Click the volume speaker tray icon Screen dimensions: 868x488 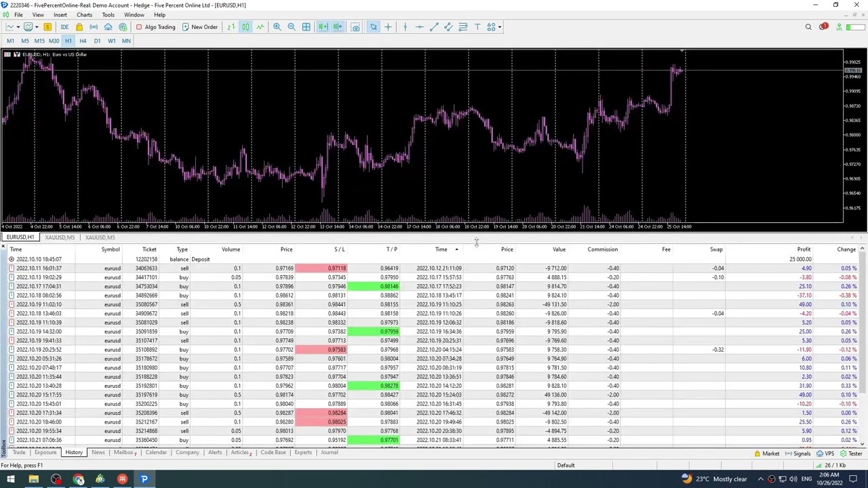[x=793, y=479]
